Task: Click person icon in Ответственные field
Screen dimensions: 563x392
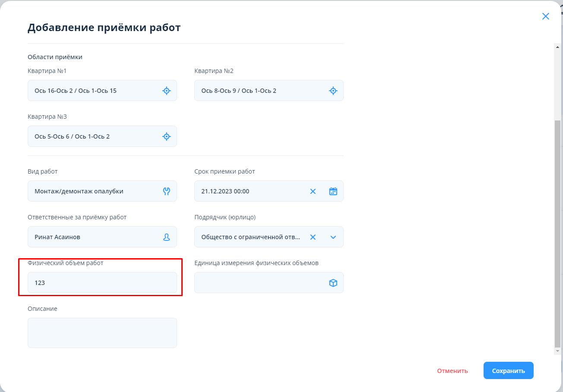Action: pos(167,237)
